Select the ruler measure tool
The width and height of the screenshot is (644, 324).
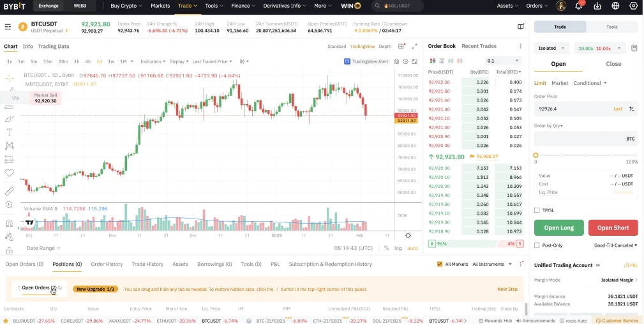[x=9, y=191]
